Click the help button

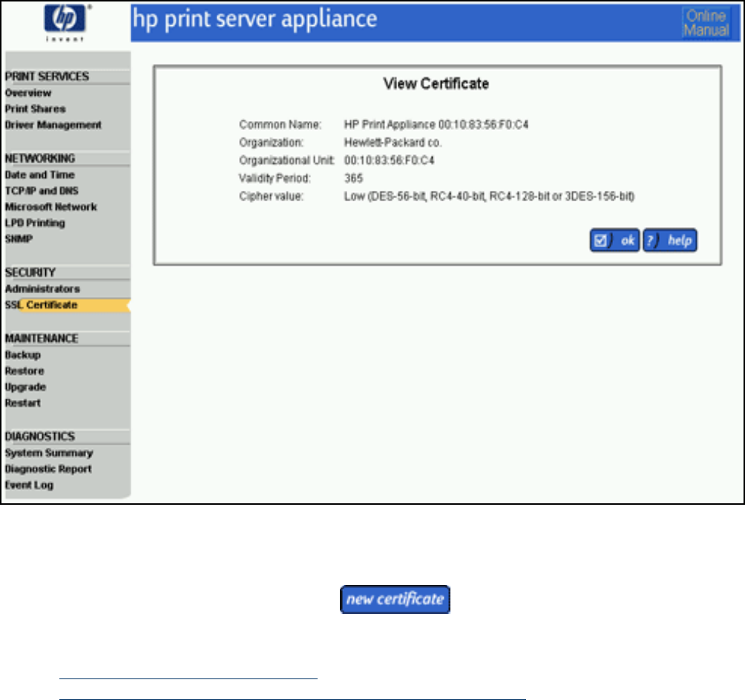click(670, 241)
